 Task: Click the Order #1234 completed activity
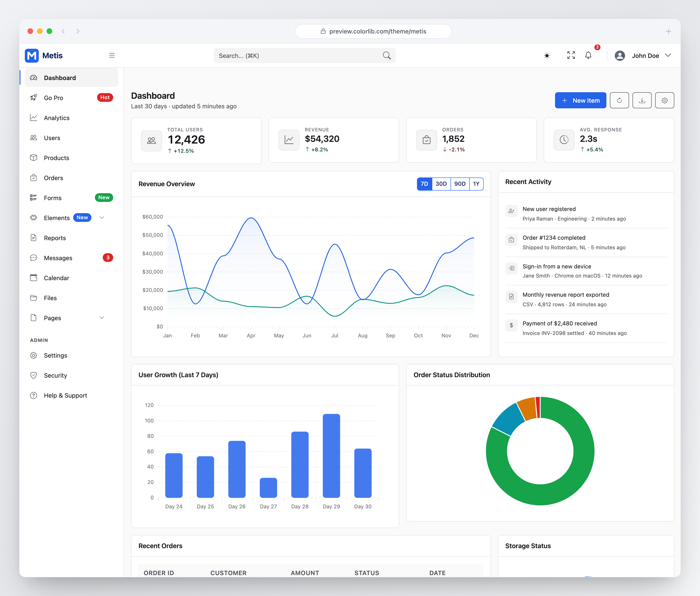586,243
